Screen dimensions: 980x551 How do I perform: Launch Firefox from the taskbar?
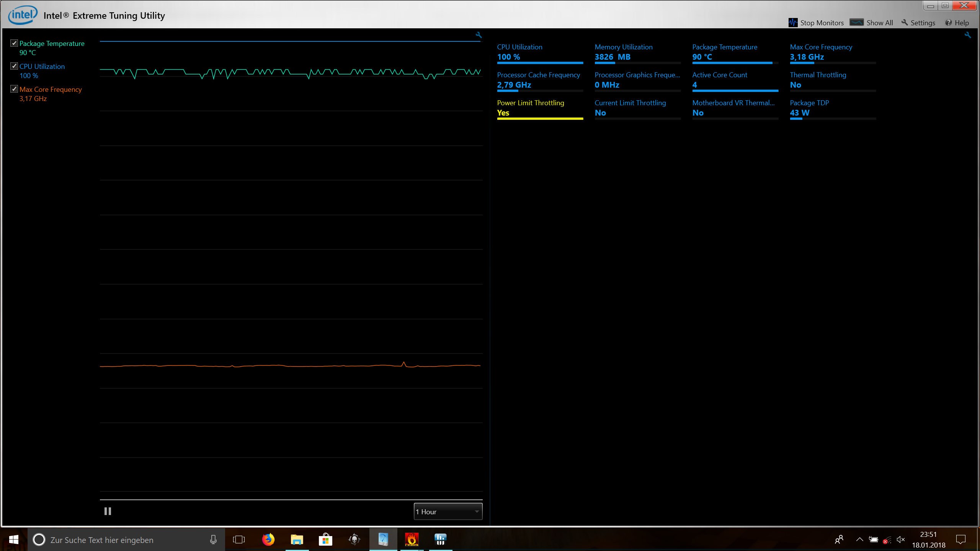(x=268, y=540)
